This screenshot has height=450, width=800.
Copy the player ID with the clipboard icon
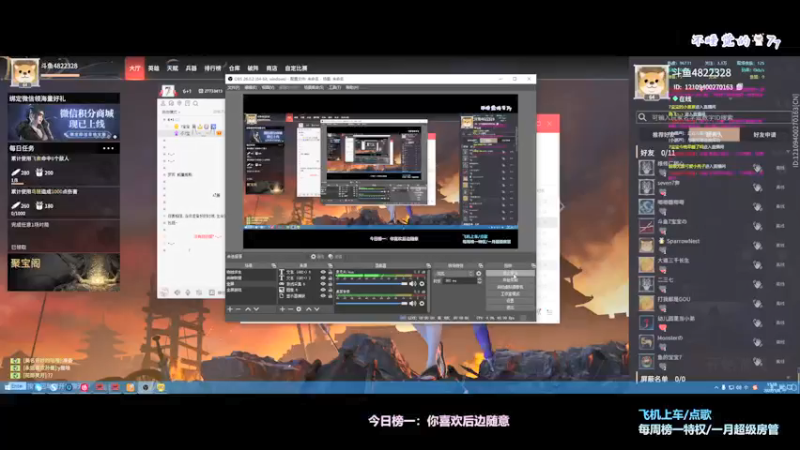point(739,87)
